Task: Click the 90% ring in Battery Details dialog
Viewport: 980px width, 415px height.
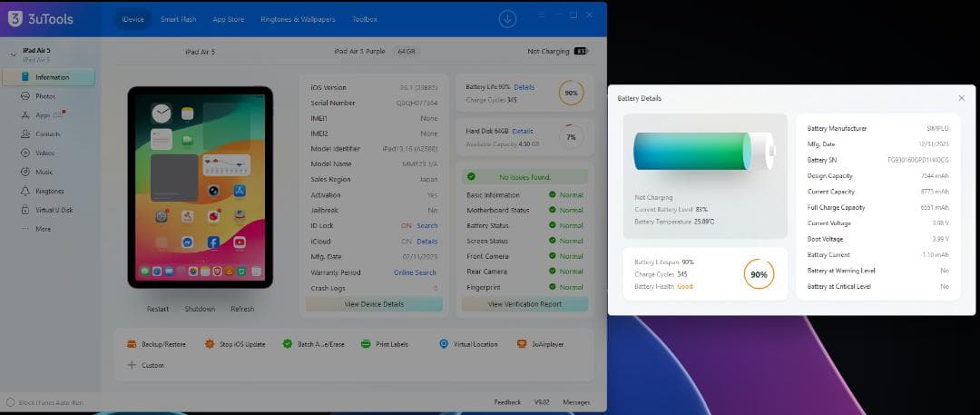Action: 759,274
